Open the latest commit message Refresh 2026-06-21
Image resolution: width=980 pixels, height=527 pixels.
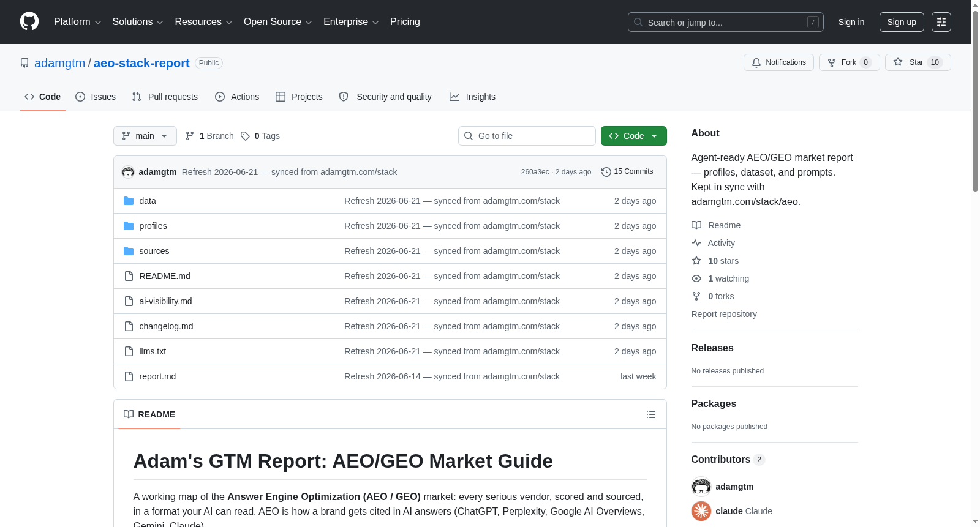(289, 172)
